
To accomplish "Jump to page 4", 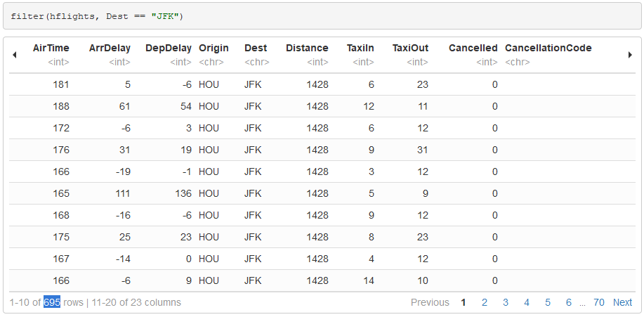I will coord(527,303).
